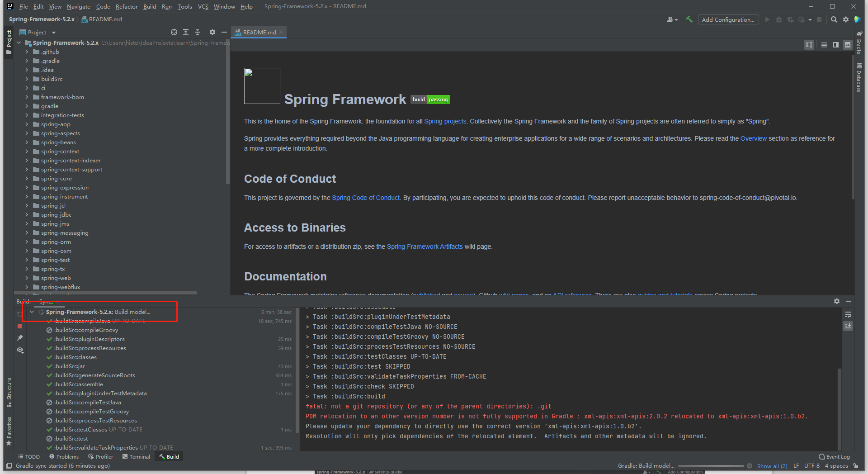Image resolution: width=868 pixels, height=474 pixels.
Task: Open Project panel options gear
Action: tap(212, 32)
